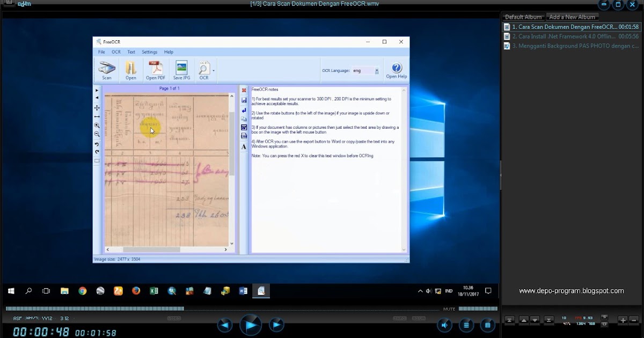
Task: Skip to previous track in player
Action: coord(225,325)
